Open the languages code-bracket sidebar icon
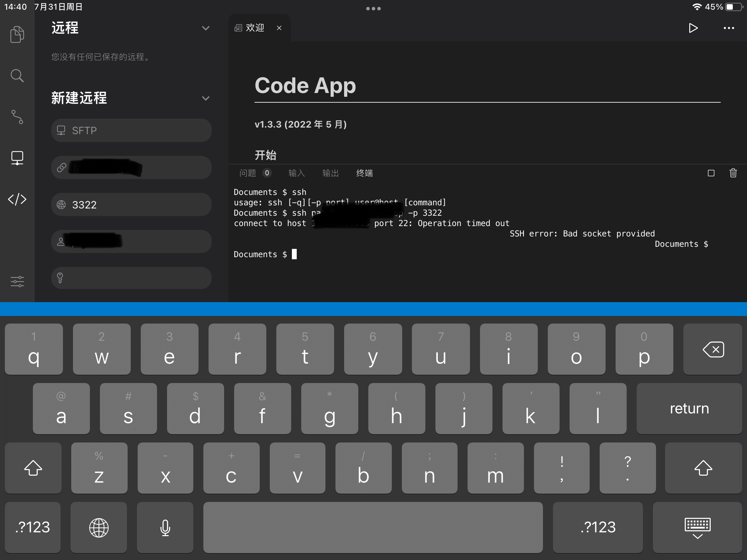The image size is (747, 560). tap(17, 199)
